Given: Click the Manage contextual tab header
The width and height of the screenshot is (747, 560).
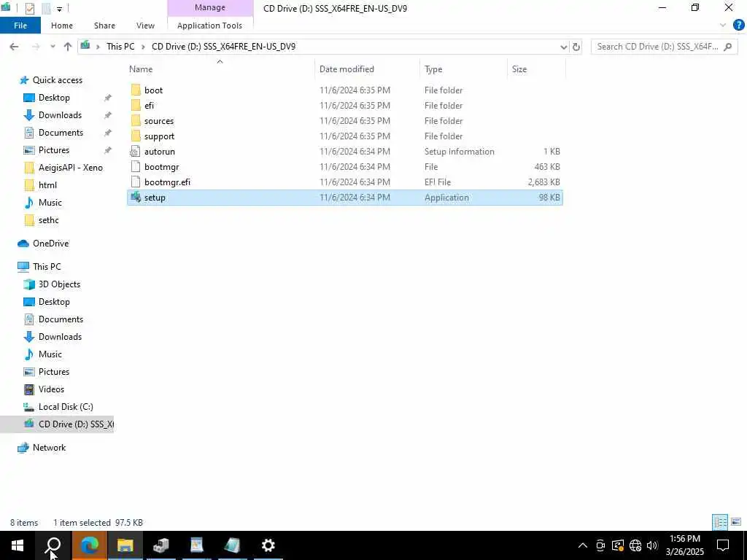Looking at the screenshot, I should (210, 7).
